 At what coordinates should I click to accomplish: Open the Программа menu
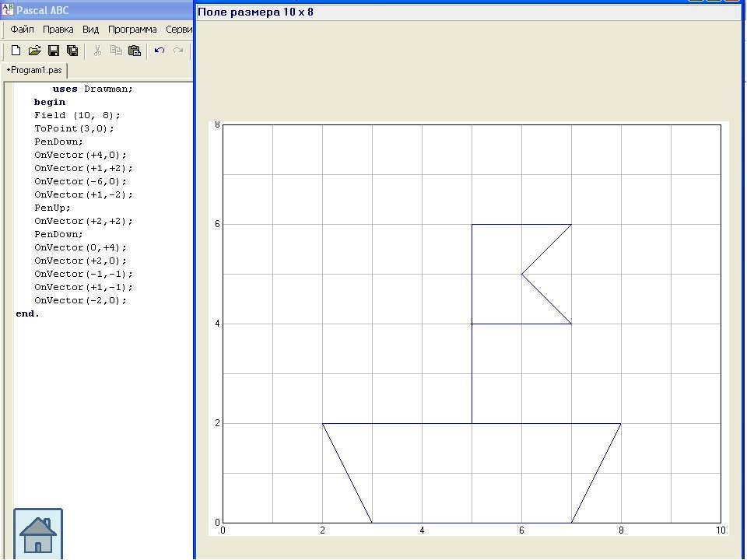132,30
